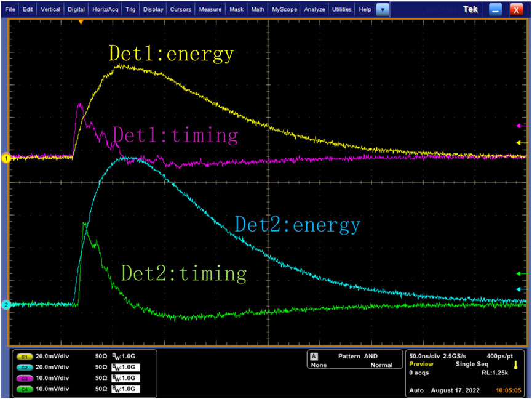Click the Single Seq acquisition readout
532x399 pixels.
472,364
